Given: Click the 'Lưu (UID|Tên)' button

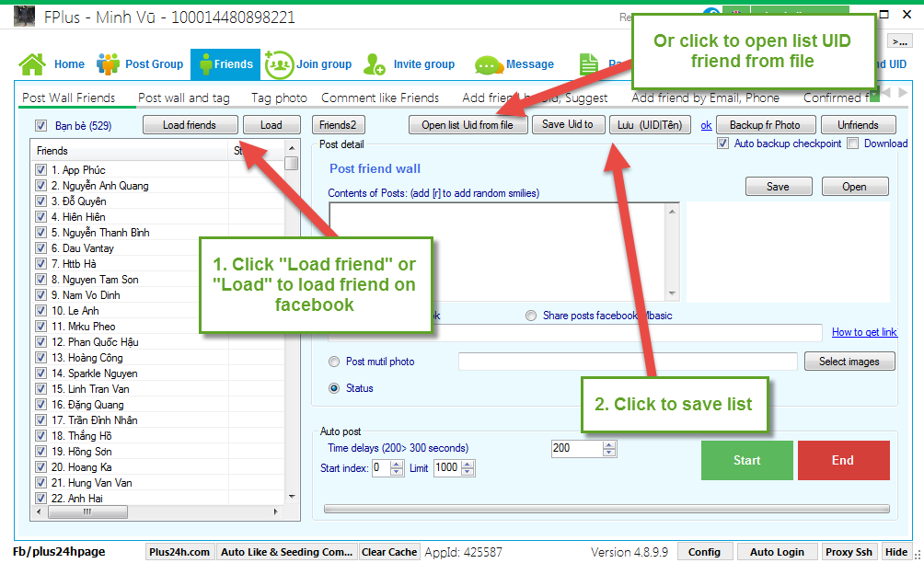Looking at the screenshot, I should [x=650, y=125].
